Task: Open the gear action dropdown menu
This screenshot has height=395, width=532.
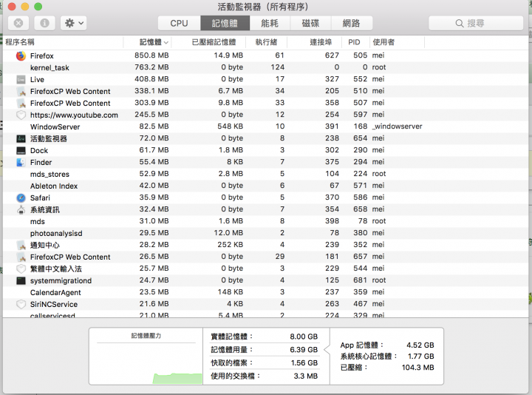Action: pos(74,23)
